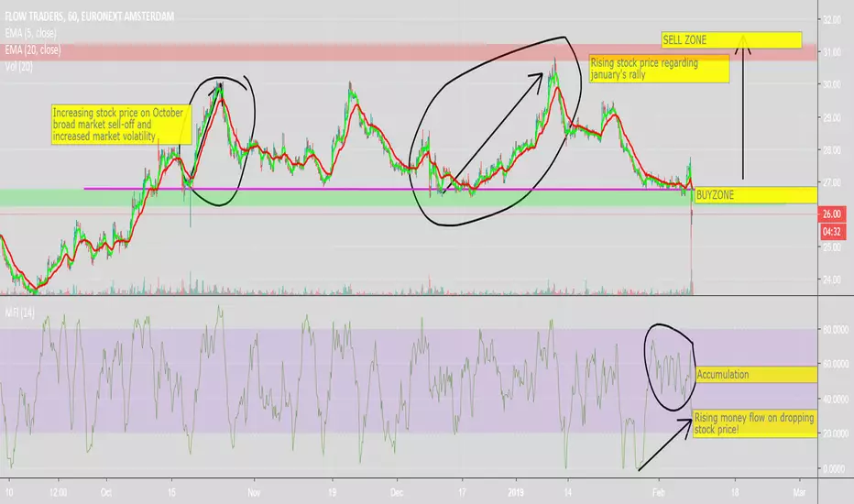Select the 'Rising stock price regarding january's rally' note
This screenshot has height=504, width=854.
[x=659, y=69]
